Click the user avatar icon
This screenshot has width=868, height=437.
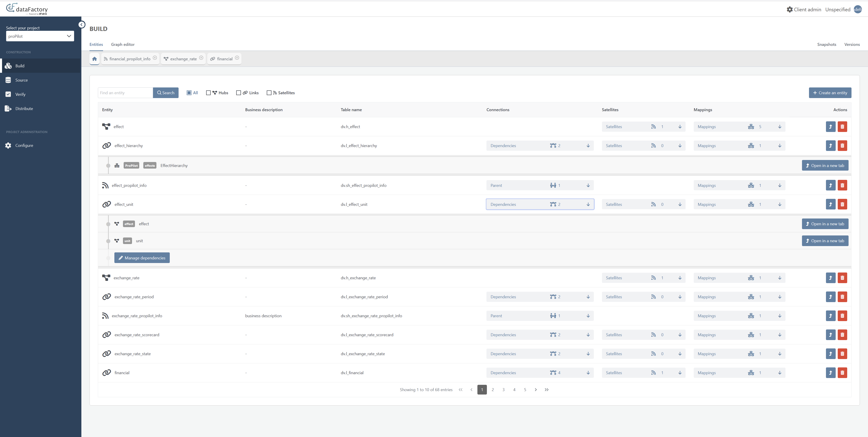pos(858,9)
